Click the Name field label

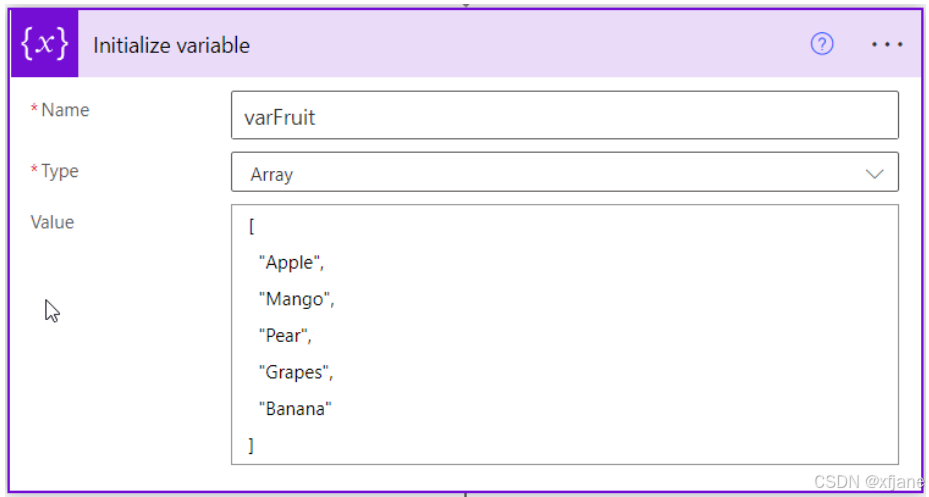pyautogui.click(x=65, y=110)
